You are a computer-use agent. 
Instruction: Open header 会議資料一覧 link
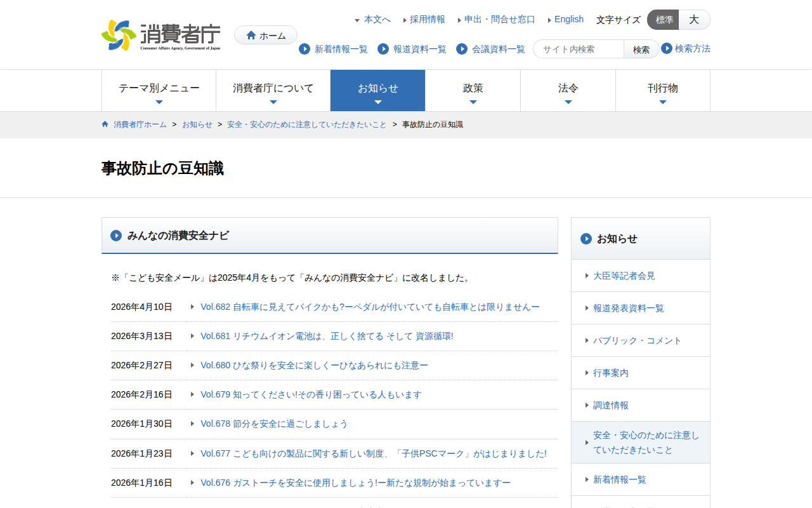pos(499,49)
